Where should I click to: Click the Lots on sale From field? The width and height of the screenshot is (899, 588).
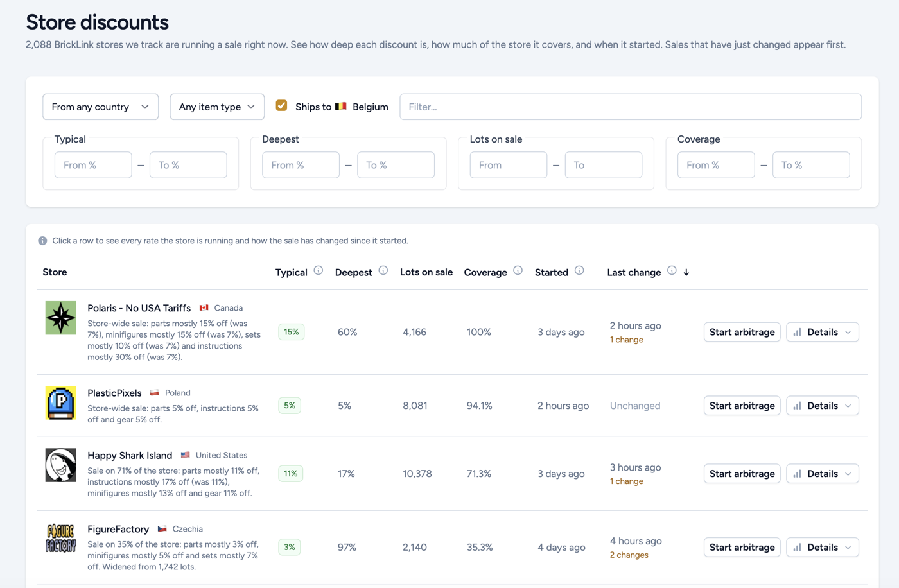(x=509, y=165)
